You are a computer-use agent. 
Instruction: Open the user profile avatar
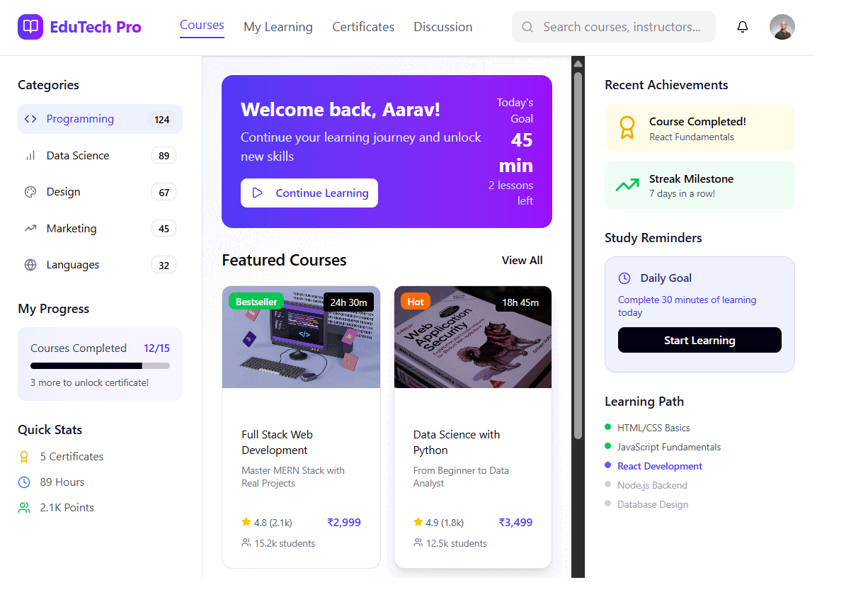782,27
